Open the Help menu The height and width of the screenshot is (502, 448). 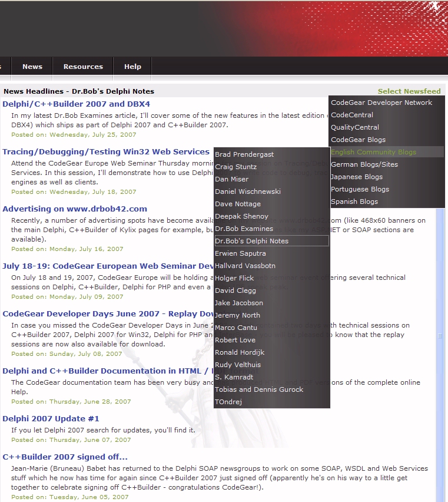point(132,67)
